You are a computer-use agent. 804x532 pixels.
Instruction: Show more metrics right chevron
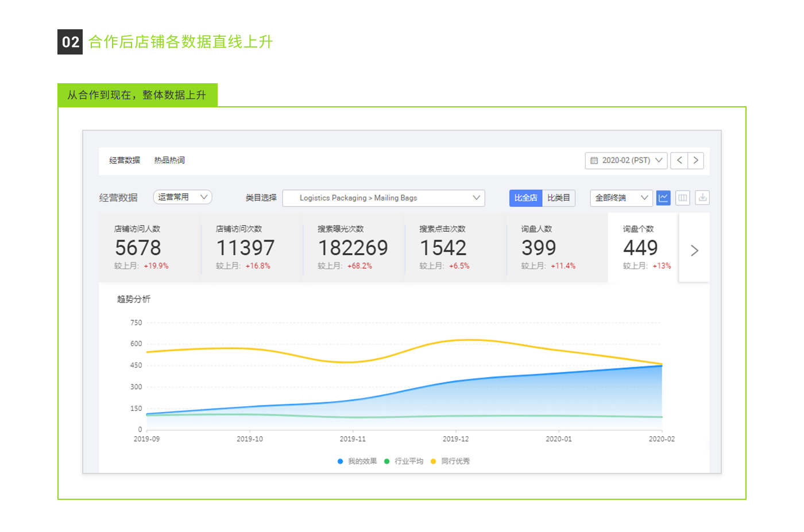pyautogui.click(x=694, y=250)
